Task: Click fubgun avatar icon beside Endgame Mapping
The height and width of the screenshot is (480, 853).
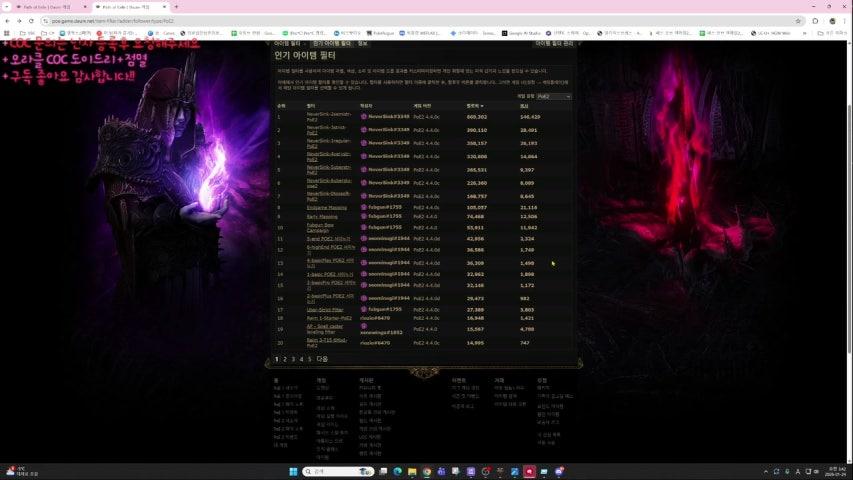Action: tap(364, 207)
